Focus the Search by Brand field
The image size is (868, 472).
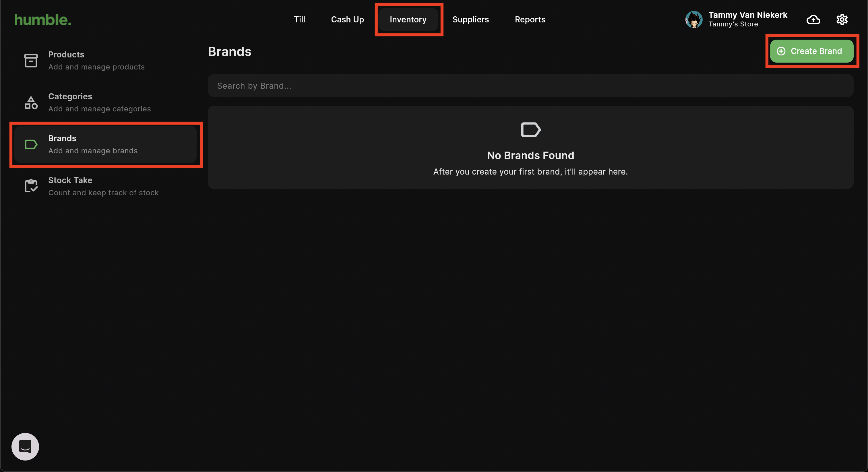[530, 86]
